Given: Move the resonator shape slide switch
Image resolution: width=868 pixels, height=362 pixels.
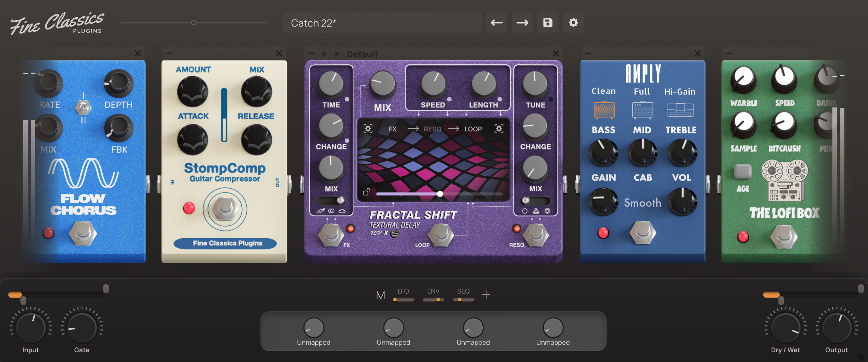Looking at the screenshot, I should click(x=536, y=201).
